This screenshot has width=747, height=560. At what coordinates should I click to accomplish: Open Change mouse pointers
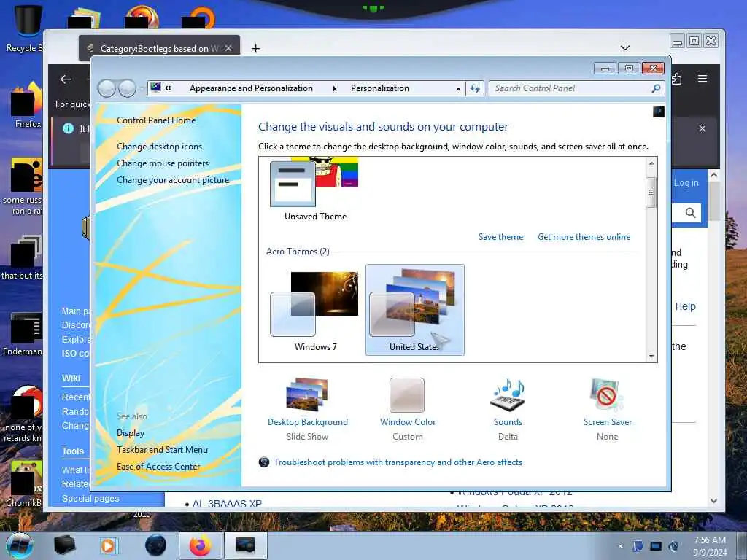[163, 163]
